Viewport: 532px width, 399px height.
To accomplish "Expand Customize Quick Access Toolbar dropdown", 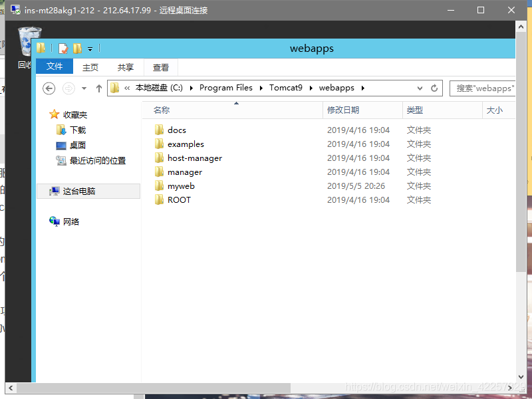I will 90,49.
